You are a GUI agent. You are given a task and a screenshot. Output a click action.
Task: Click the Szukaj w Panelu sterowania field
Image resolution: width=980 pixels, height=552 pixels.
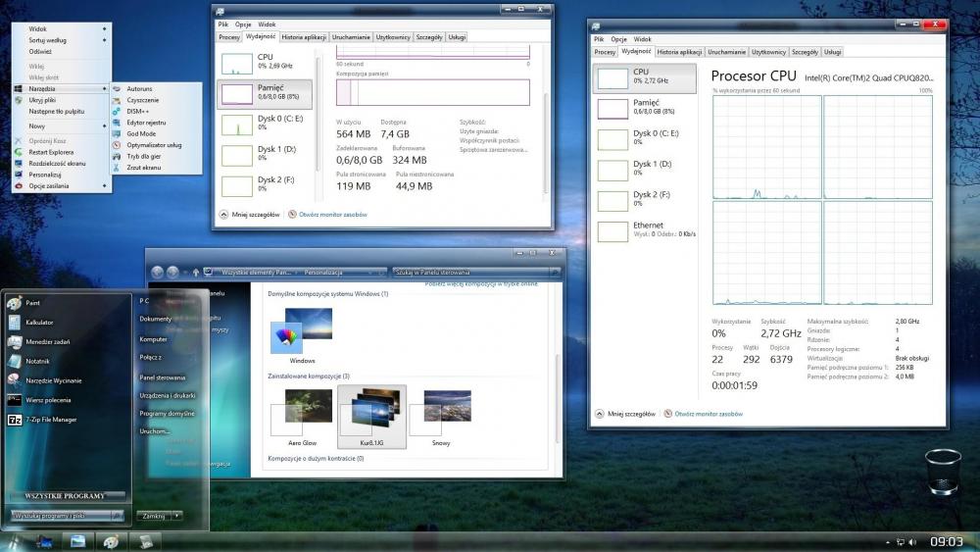(470, 272)
